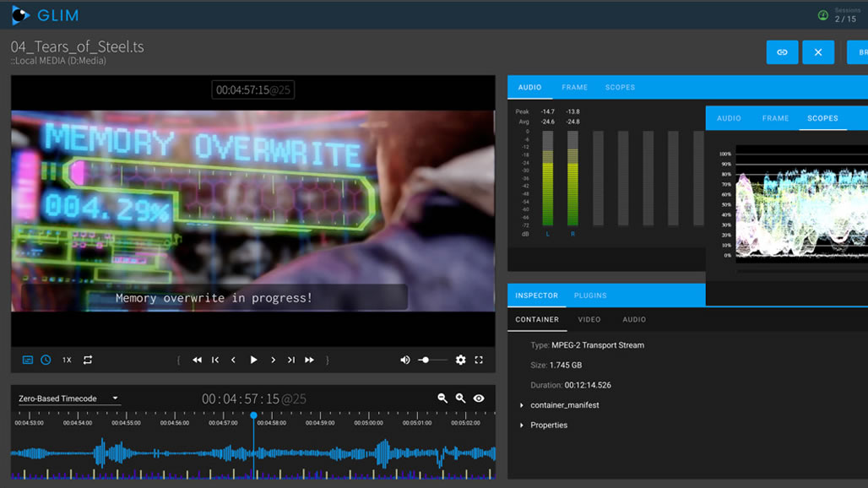This screenshot has width=868, height=488.
Task: Click the Sessions clock indicator icon
Action: tap(823, 15)
